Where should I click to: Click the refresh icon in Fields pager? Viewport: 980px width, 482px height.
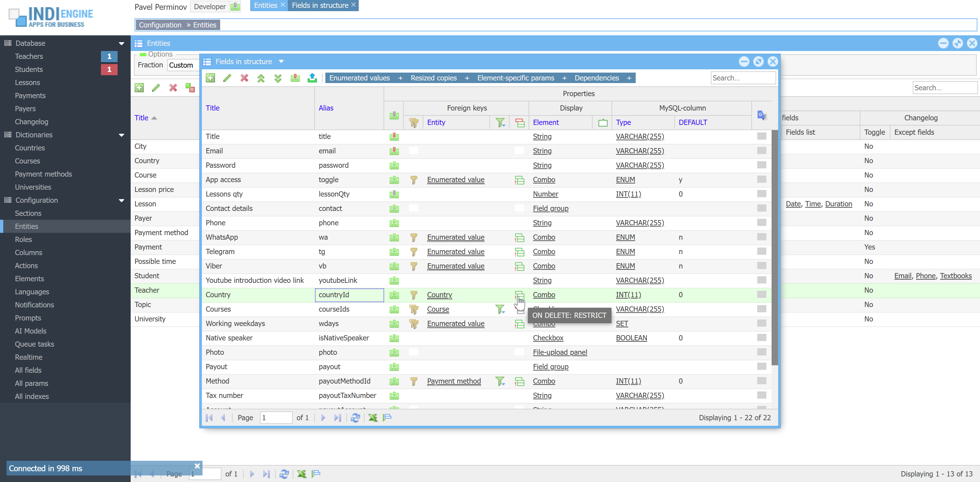pyautogui.click(x=355, y=418)
